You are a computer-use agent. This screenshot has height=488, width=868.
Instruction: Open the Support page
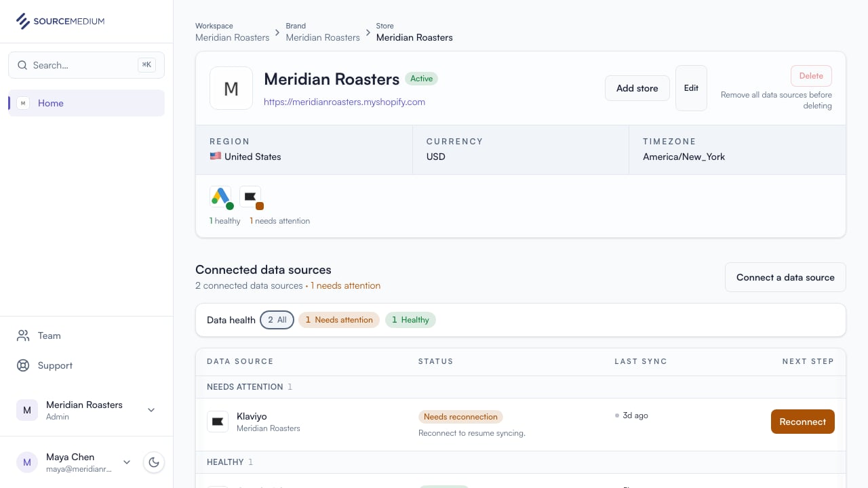click(86, 365)
